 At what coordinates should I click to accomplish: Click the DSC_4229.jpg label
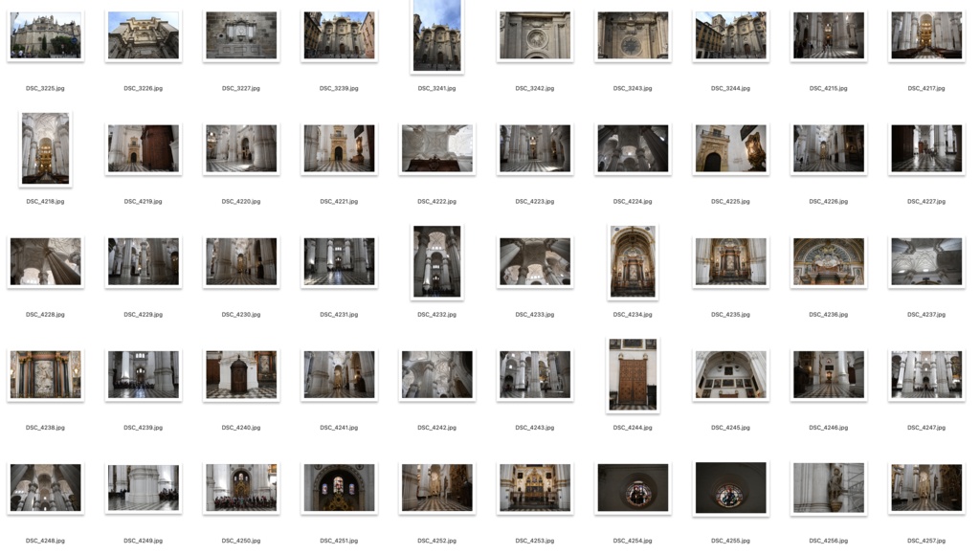click(x=144, y=315)
